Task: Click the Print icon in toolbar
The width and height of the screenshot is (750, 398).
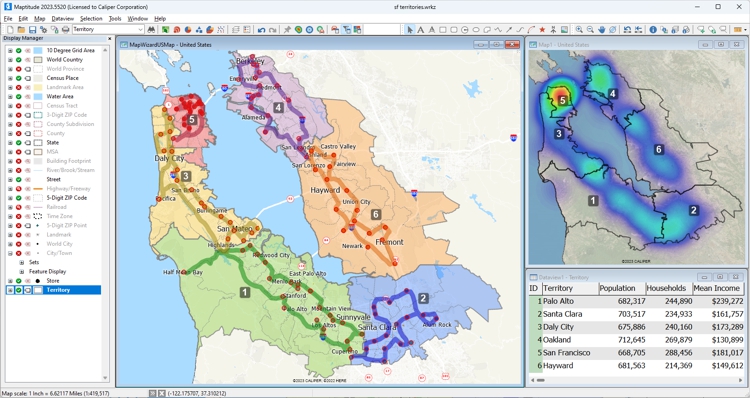Action: coord(66,30)
